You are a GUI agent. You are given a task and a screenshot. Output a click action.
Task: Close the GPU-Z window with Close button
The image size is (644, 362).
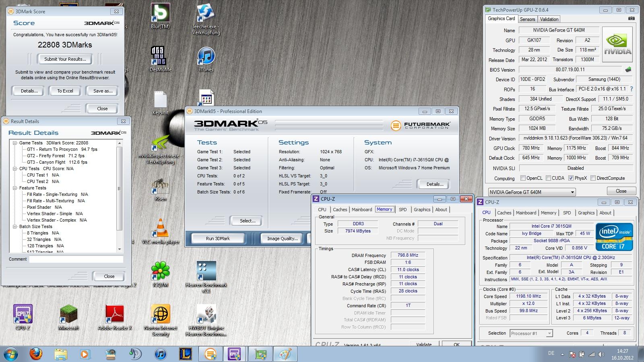coord(621,191)
